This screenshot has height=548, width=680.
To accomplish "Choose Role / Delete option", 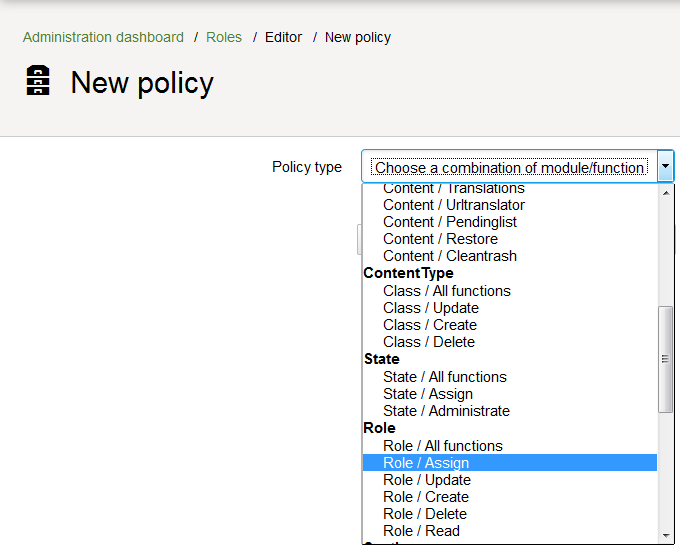I will pyautogui.click(x=510, y=514).
